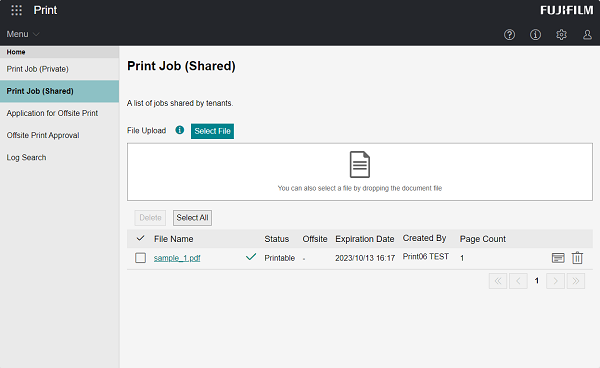Viewport: 600px width, 368px height.
Task: Toggle the header select-all checkmark
Action: (x=140, y=238)
